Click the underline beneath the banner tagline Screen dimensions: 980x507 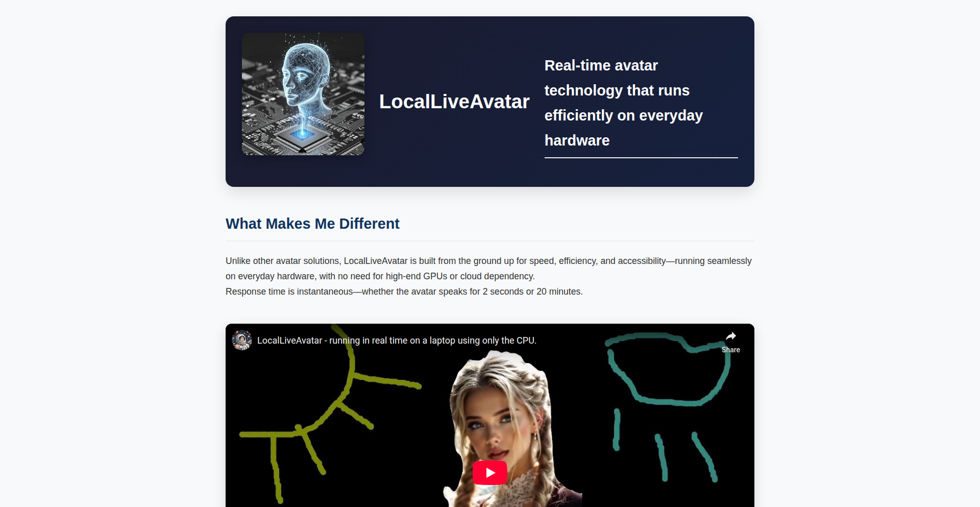coord(641,158)
